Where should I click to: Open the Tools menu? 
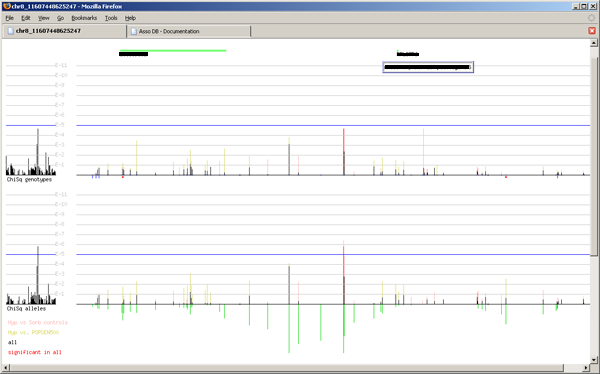(111, 18)
